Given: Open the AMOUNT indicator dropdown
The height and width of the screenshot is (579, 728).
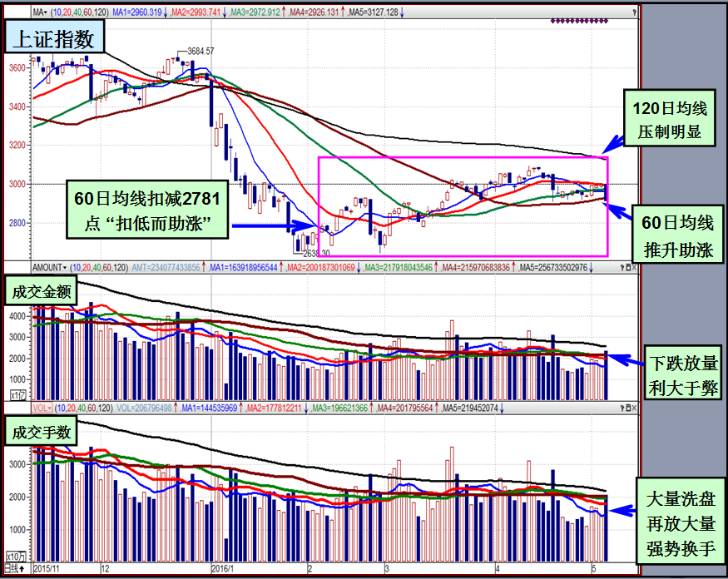Looking at the screenshot, I should (x=49, y=268).
